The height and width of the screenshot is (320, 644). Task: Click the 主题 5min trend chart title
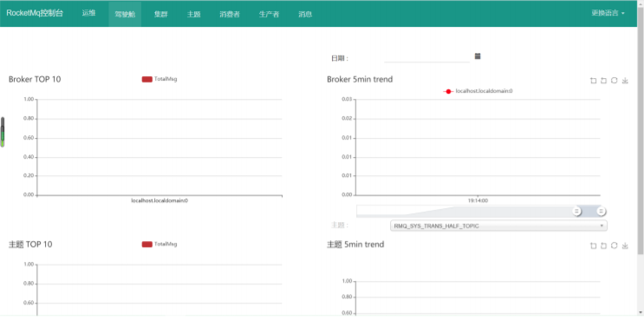coord(355,245)
